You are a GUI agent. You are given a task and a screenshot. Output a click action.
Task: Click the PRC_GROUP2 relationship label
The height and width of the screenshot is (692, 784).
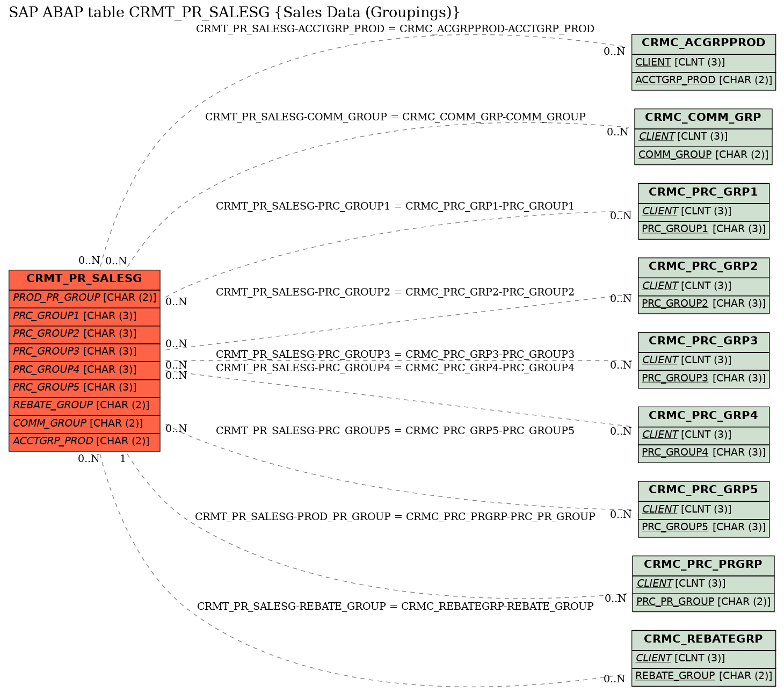[395, 292]
